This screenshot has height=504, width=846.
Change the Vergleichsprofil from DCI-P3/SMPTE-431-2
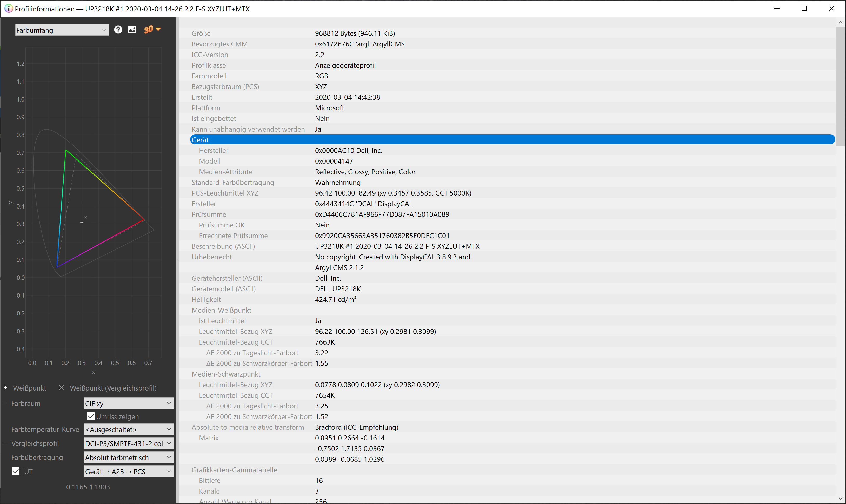pyautogui.click(x=128, y=443)
